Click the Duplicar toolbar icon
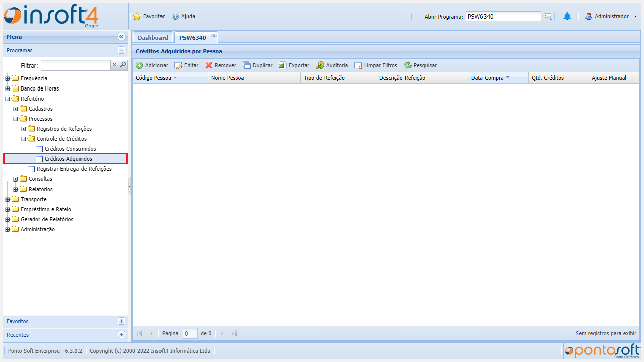Screen dimensions: 644x362 click(247, 65)
